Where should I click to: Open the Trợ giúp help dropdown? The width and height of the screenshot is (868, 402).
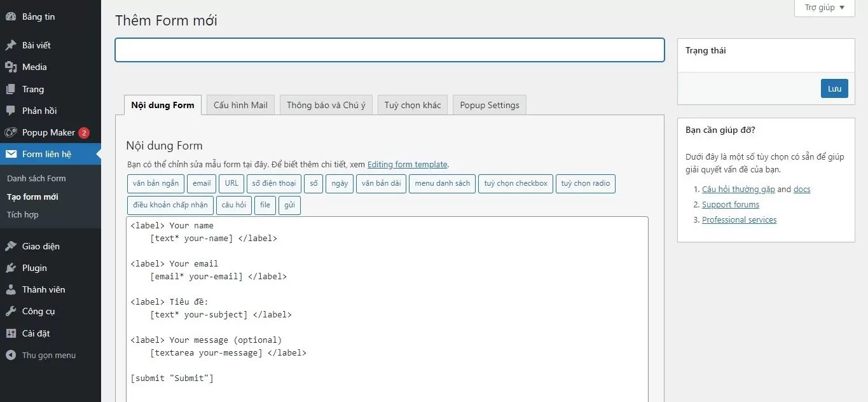[x=825, y=8]
